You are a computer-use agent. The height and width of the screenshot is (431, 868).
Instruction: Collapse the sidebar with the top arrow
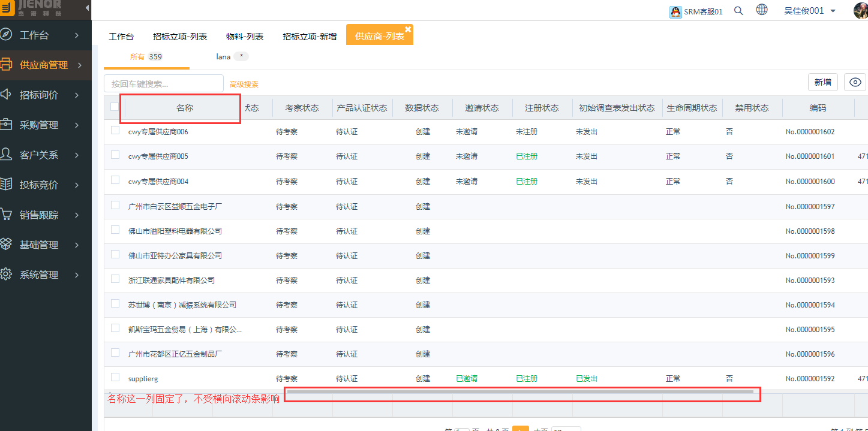coord(88,8)
